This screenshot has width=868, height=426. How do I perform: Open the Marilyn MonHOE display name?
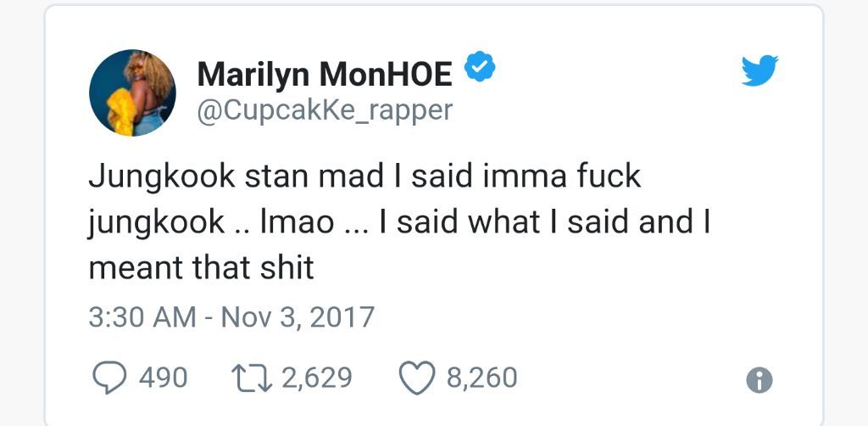[325, 74]
